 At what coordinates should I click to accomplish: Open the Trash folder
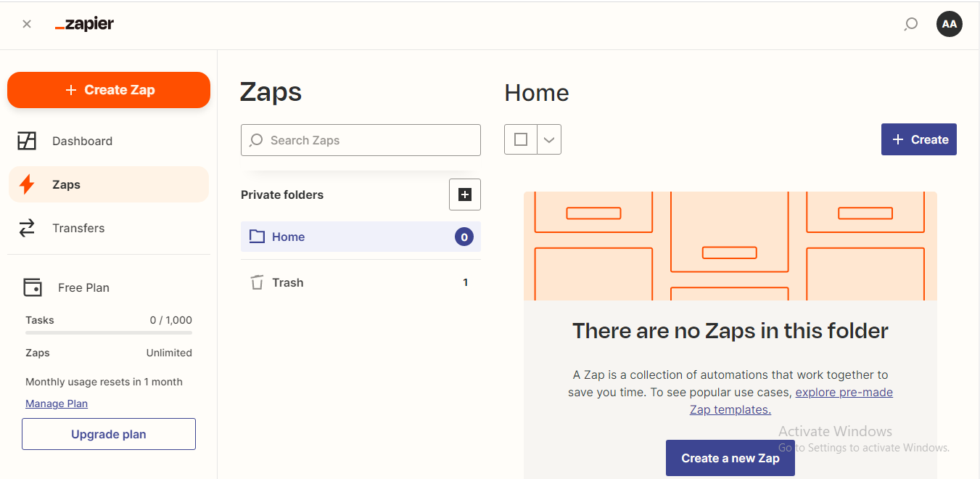pos(361,282)
